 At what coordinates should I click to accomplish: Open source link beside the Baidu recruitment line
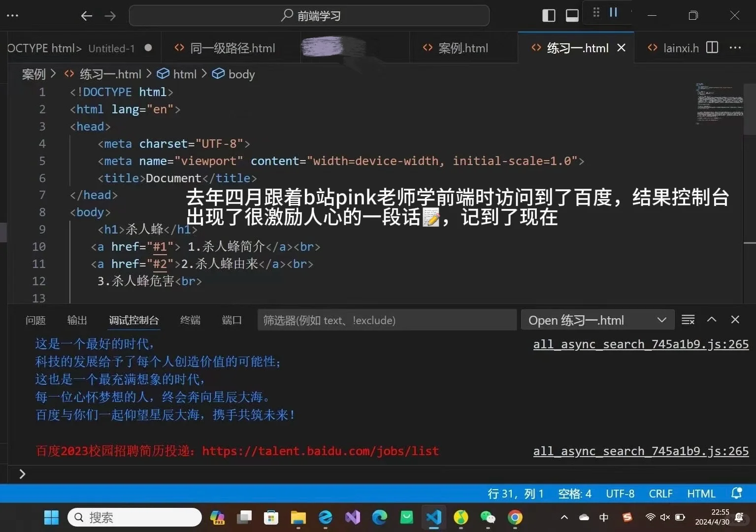click(641, 451)
